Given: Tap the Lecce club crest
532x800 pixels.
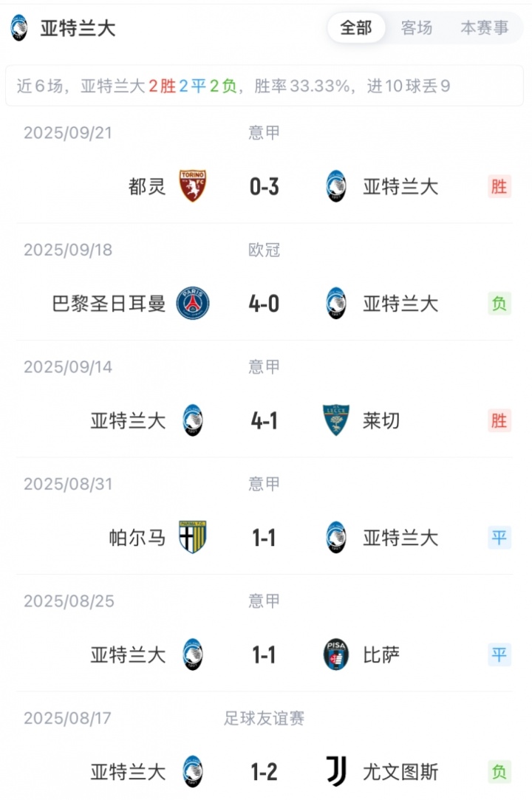Looking at the screenshot, I should click(x=336, y=420).
